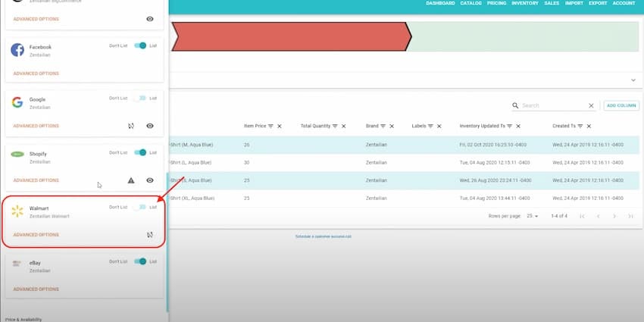The height and width of the screenshot is (322, 644).
Task: Click the search magnifier icon
Action: (515, 105)
